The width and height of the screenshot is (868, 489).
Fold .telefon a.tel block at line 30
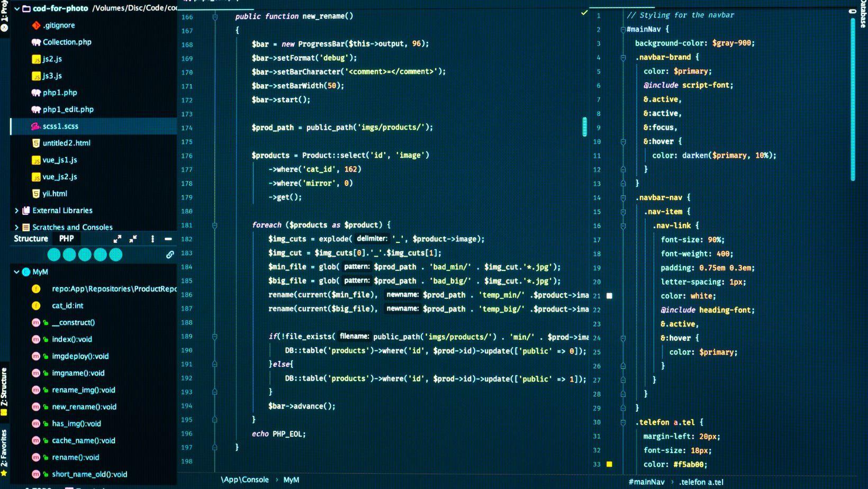(x=623, y=422)
